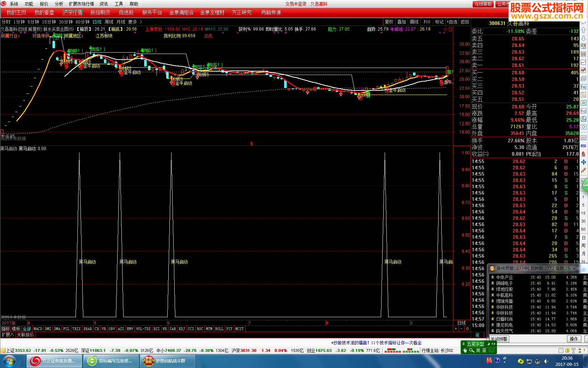Select the candlestick chart sidebar icon

point(583,70)
